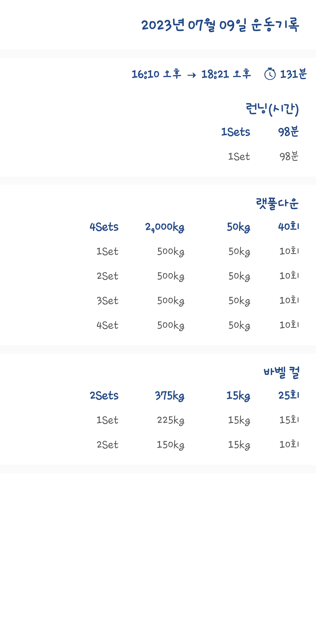Click the 40회 total reps
Image resolution: width=316 pixels, height=644 pixels.
pyautogui.click(x=289, y=227)
